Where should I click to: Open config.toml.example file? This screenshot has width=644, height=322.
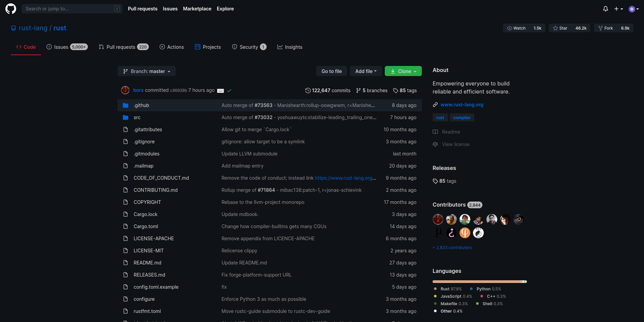coord(156,287)
